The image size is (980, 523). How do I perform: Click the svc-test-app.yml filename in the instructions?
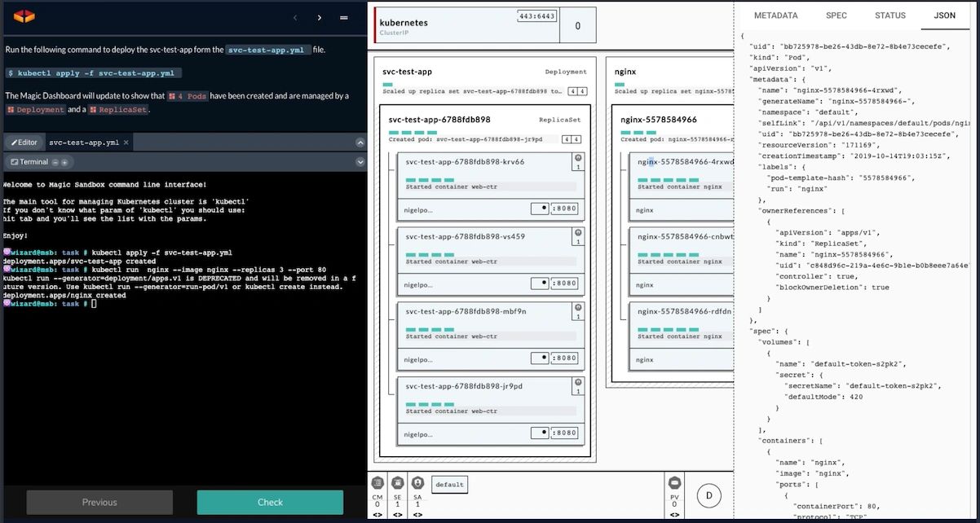coord(267,50)
